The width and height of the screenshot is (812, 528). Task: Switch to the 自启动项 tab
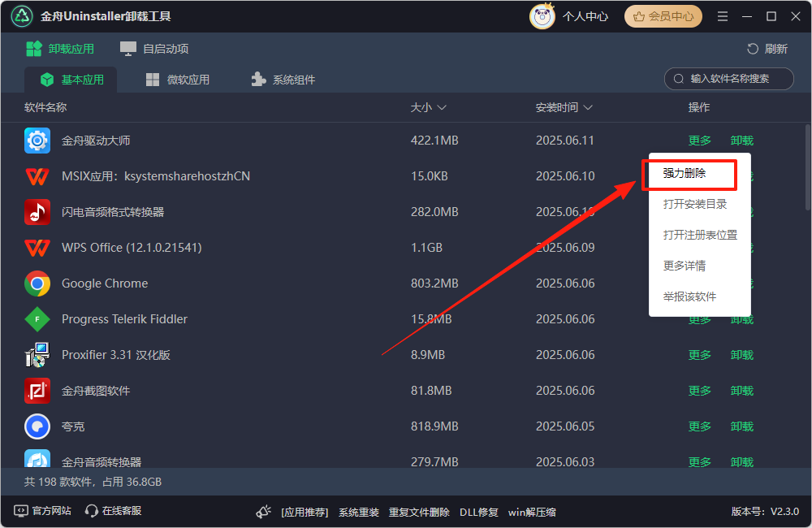click(154, 49)
